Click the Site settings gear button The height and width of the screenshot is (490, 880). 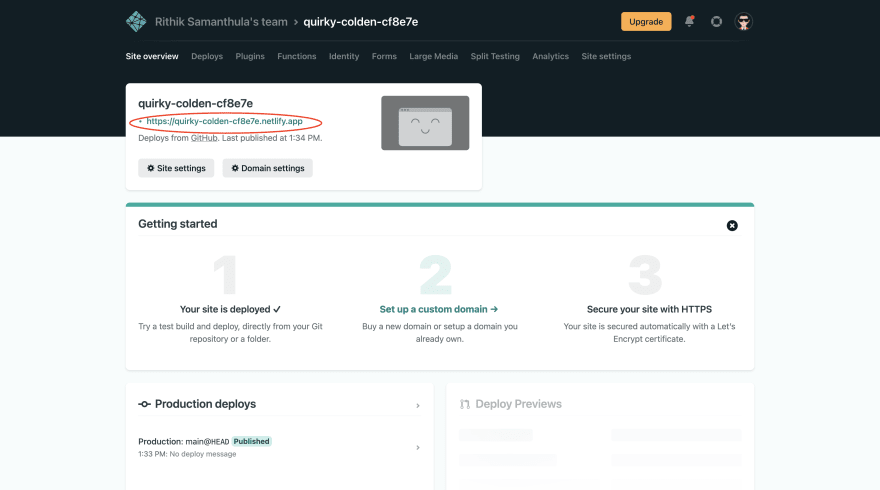click(176, 168)
